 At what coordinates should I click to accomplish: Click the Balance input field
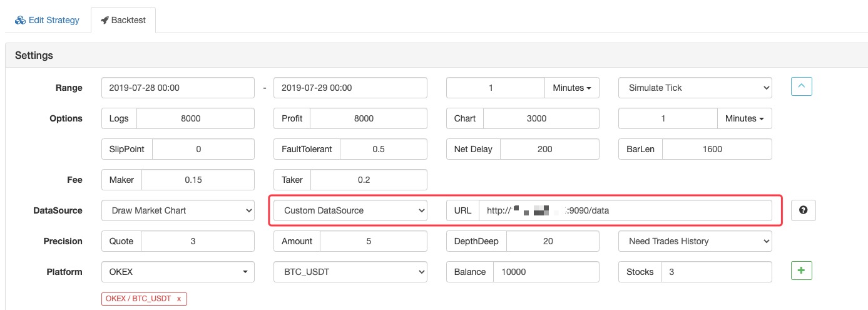[x=546, y=272]
